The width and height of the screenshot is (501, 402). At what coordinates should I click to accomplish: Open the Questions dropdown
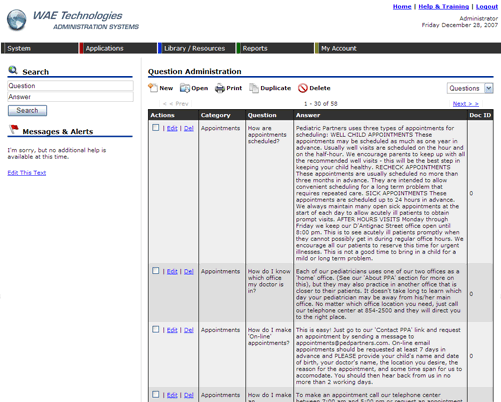[x=470, y=88]
